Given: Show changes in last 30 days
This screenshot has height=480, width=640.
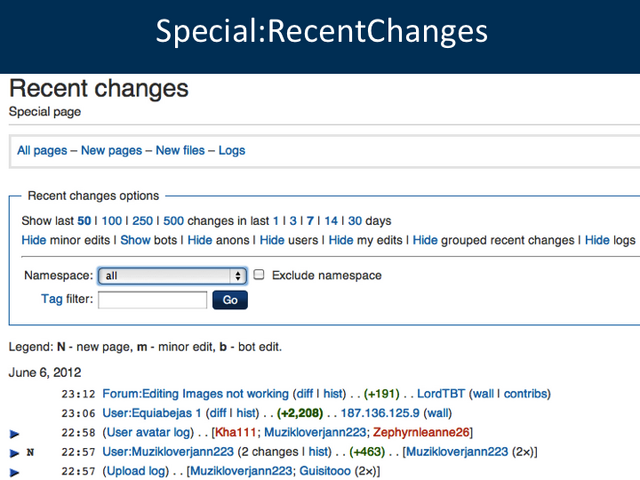Looking at the screenshot, I should pos(355,221).
